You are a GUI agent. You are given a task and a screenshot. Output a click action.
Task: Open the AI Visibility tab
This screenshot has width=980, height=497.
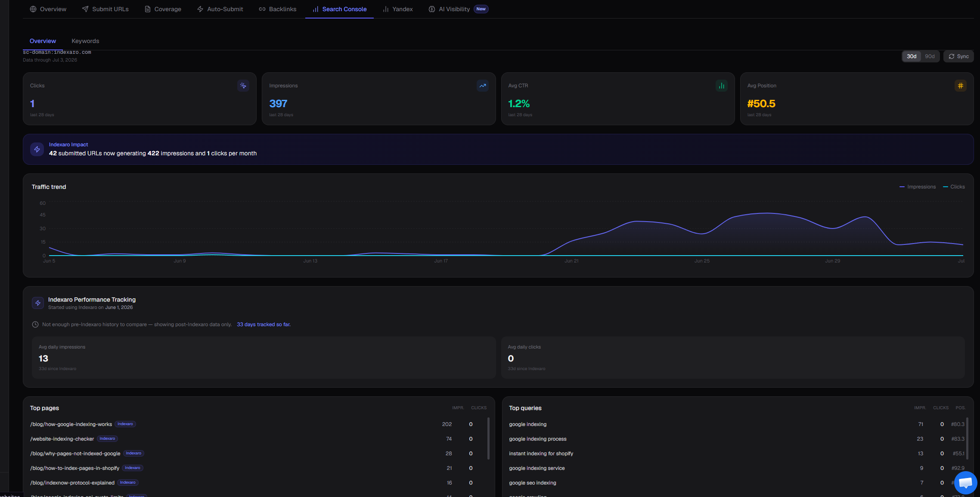pyautogui.click(x=459, y=9)
